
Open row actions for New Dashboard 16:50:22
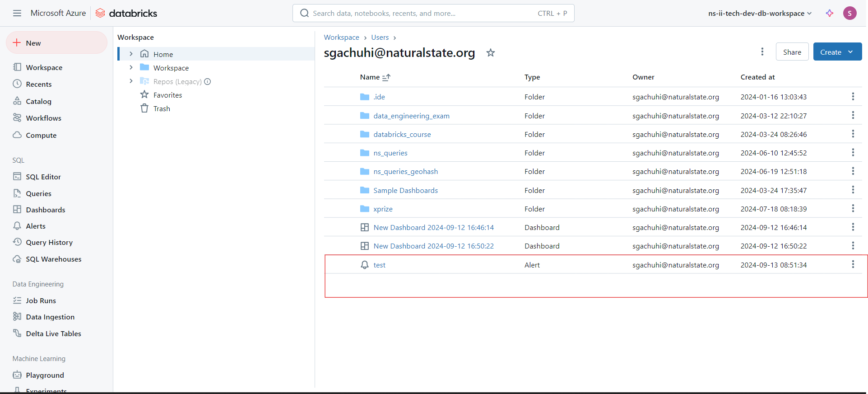pos(853,245)
